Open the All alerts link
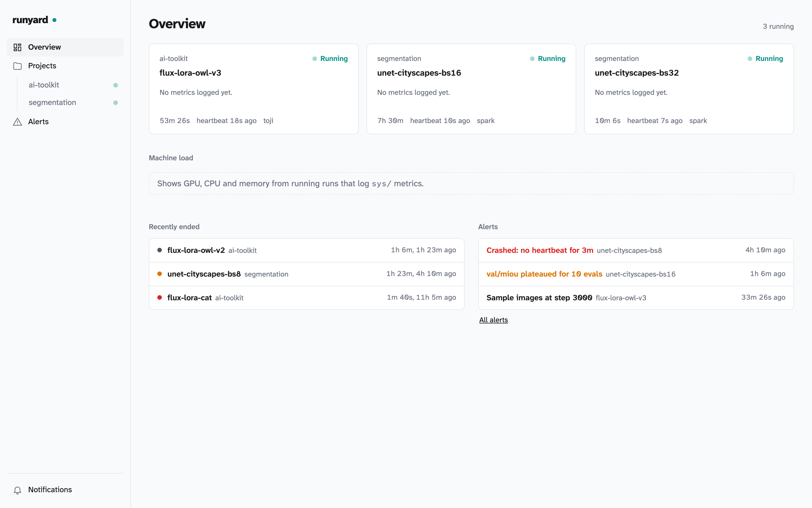The width and height of the screenshot is (812, 508). pos(493,320)
